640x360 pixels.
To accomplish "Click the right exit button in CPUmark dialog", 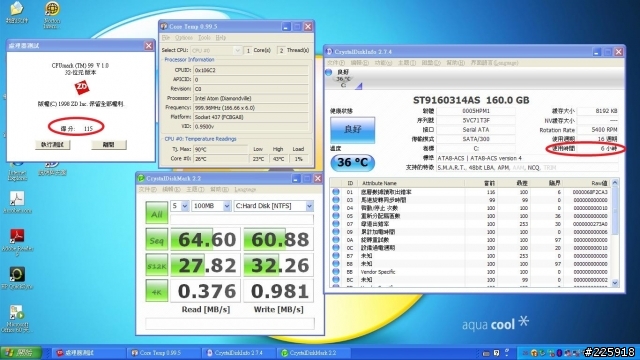I will [109, 144].
